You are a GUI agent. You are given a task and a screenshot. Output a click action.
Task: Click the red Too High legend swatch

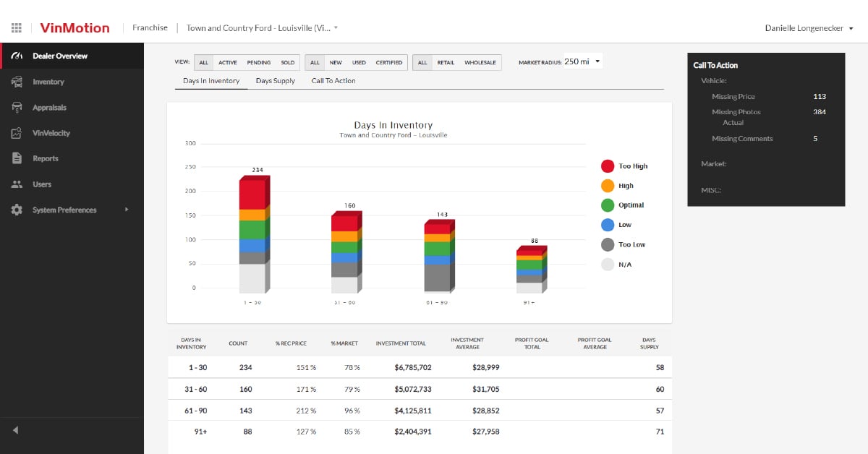[608, 166]
